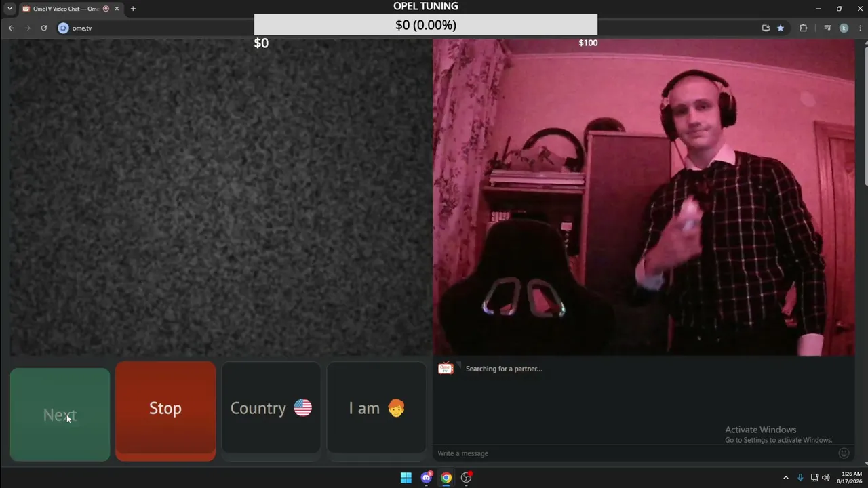Screen dimensions: 868x488
Task: Click the local webcam video preview
Action: (x=644, y=197)
